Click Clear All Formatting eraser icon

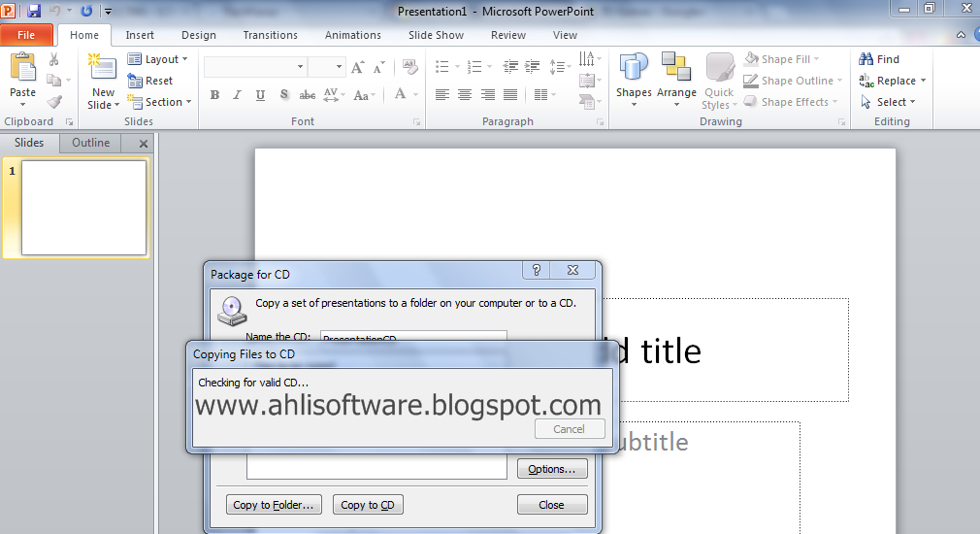410,67
